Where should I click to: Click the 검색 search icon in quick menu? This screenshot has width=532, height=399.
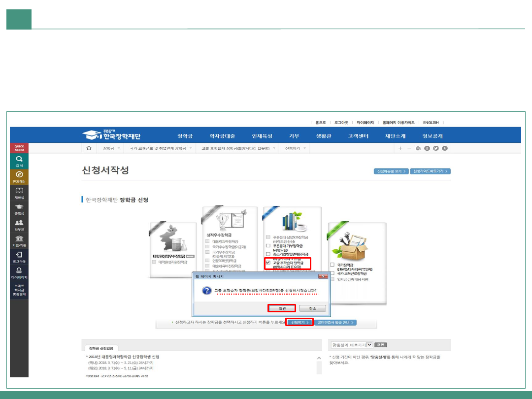(19, 161)
